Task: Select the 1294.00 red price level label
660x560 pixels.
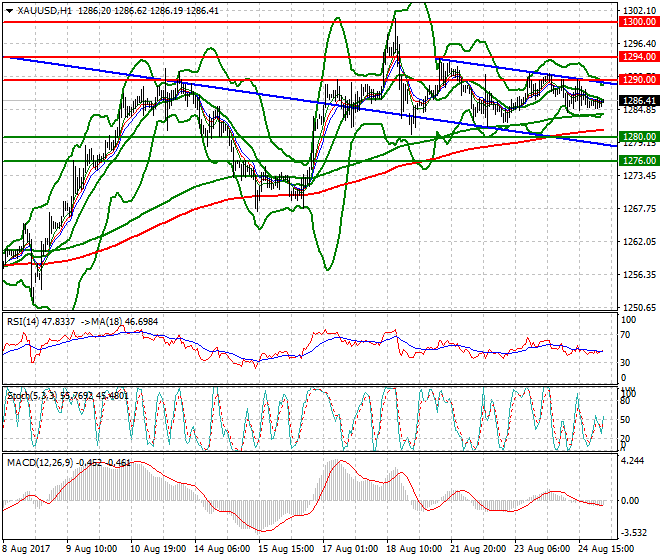Action: (x=639, y=56)
